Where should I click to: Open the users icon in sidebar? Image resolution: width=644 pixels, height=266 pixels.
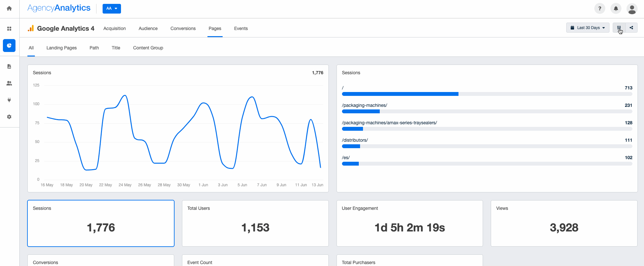tap(9, 83)
